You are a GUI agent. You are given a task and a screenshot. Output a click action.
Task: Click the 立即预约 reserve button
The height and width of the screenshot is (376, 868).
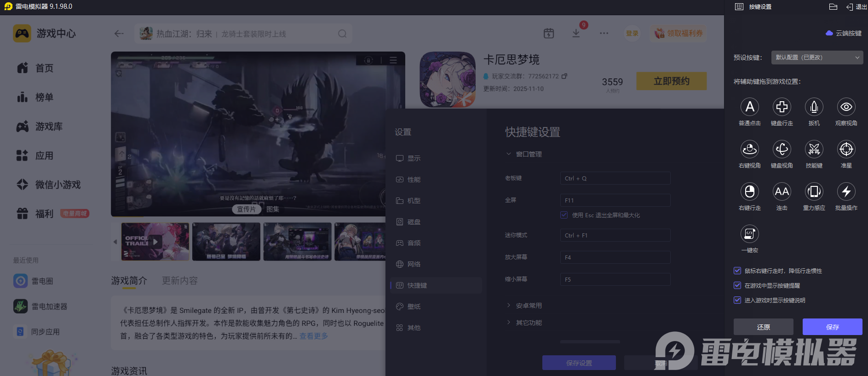[x=672, y=81]
